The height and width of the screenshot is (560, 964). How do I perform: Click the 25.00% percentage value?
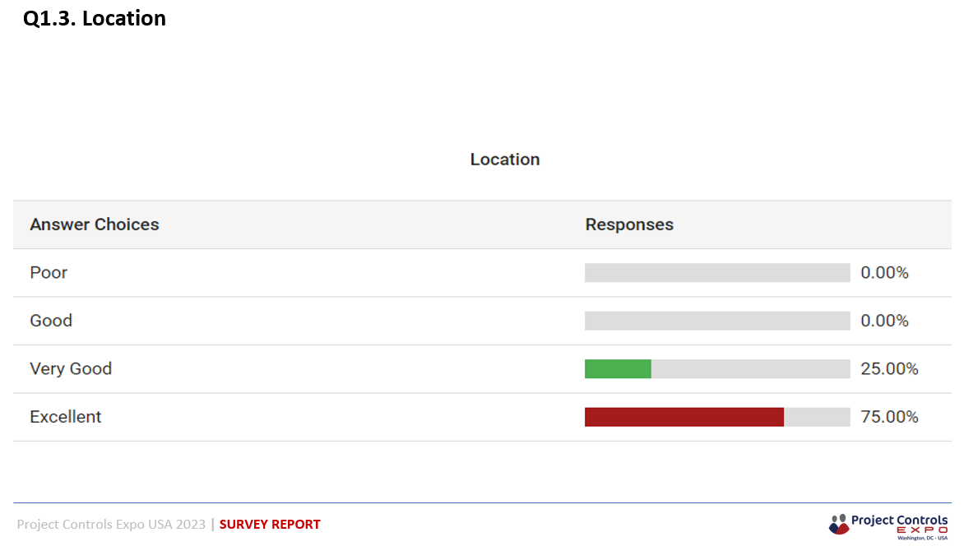coord(889,369)
